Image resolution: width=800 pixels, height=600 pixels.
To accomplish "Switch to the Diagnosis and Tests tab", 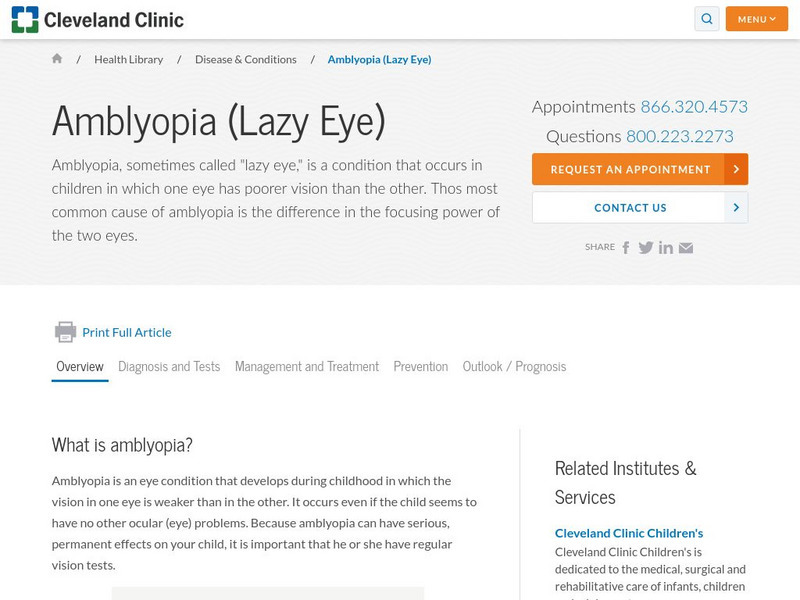I will 169,367.
